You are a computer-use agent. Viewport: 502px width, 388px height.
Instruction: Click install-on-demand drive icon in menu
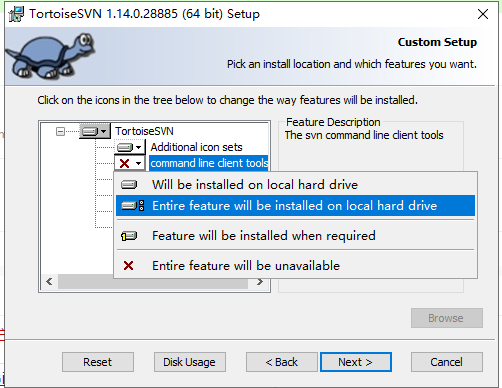(x=129, y=236)
